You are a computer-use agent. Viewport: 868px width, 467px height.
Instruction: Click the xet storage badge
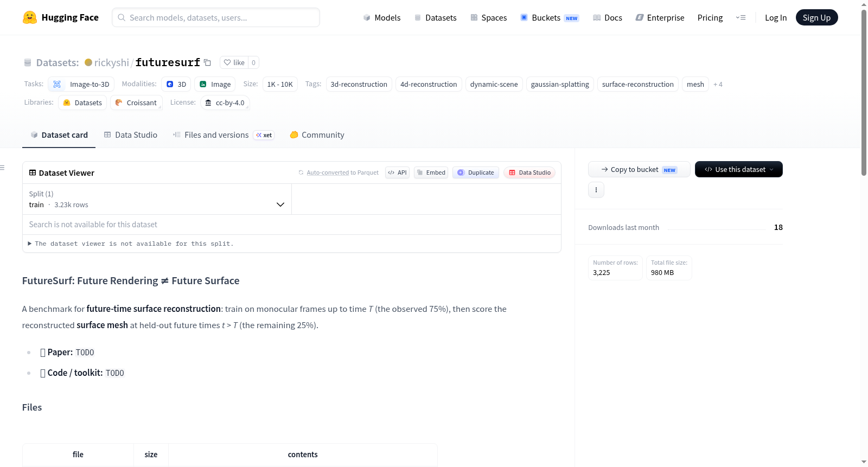[264, 135]
